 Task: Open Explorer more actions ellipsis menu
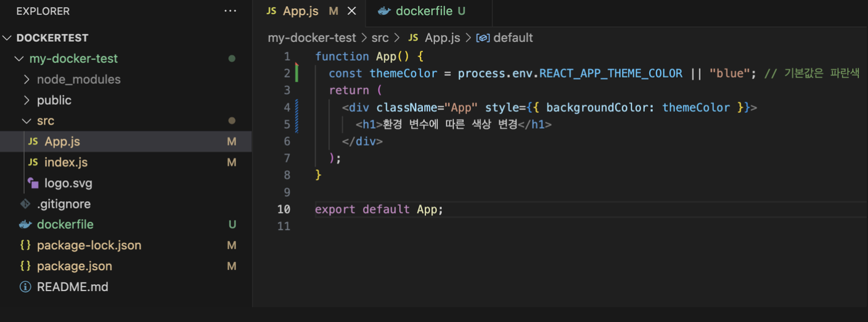[230, 11]
